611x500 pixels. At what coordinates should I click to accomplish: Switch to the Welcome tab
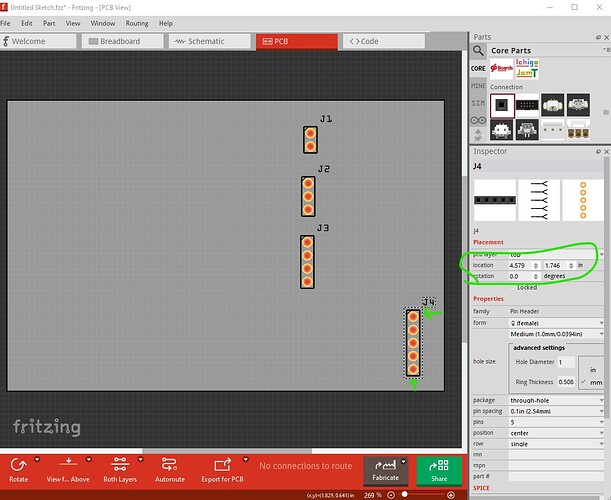(x=38, y=41)
